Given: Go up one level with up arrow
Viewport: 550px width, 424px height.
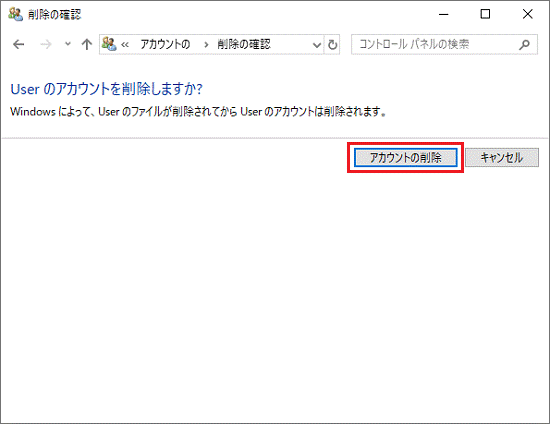Looking at the screenshot, I should 87,44.
